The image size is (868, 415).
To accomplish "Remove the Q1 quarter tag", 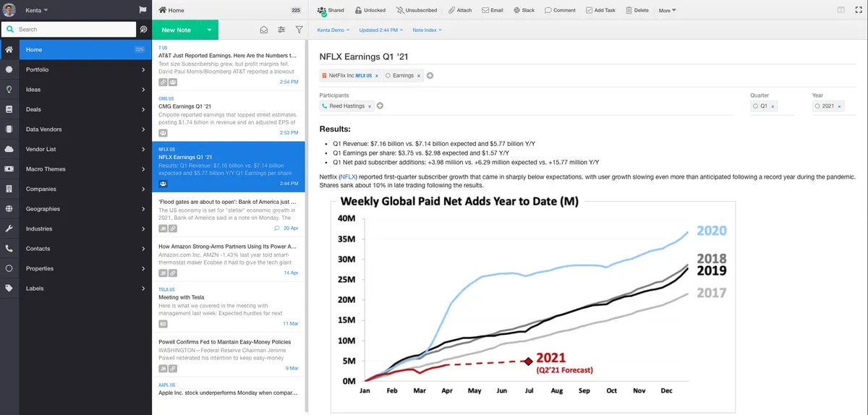I will coord(773,106).
